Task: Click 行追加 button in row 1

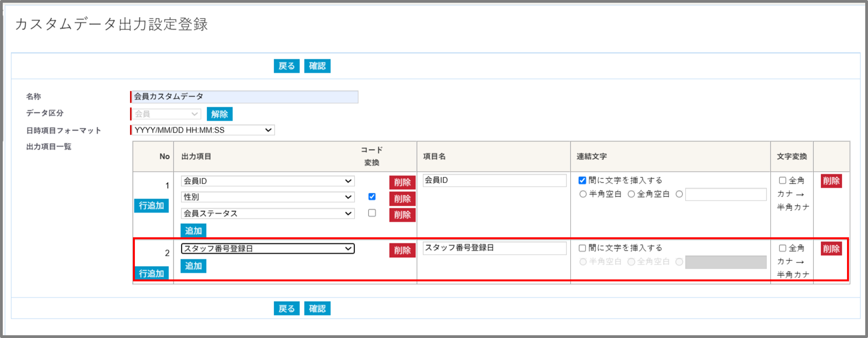Action: tap(151, 206)
